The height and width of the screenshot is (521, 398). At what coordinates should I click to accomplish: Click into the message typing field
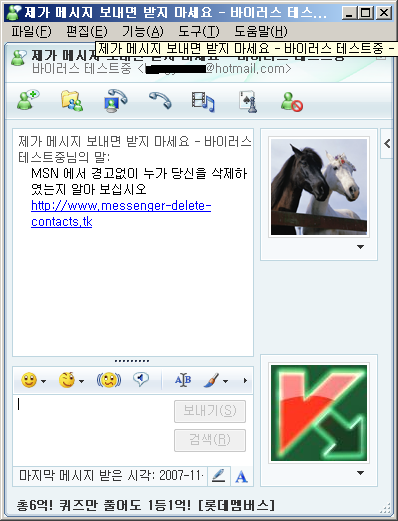pos(94,430)
